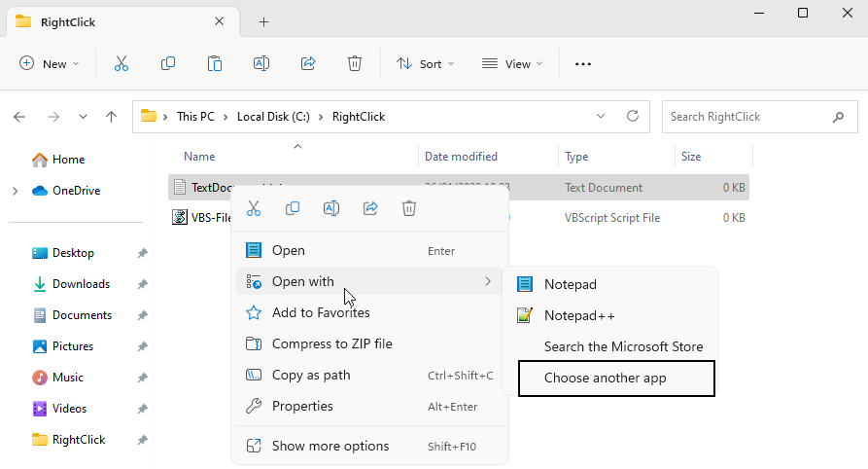
Task: Select Notepad++ from Open with submenu
Action: click(x=579, y=315)
